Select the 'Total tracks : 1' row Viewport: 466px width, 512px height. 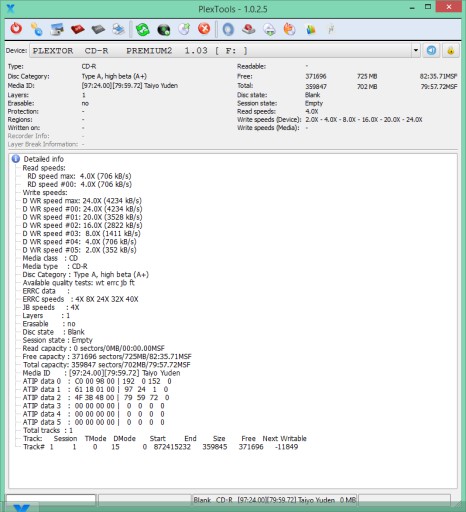[x=47, y=430]
